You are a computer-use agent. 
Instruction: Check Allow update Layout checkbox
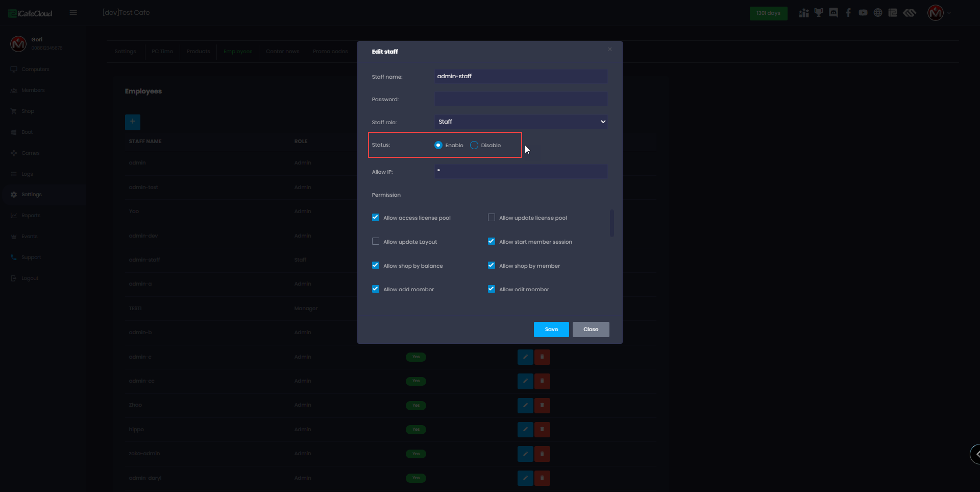tap(376, 242)
